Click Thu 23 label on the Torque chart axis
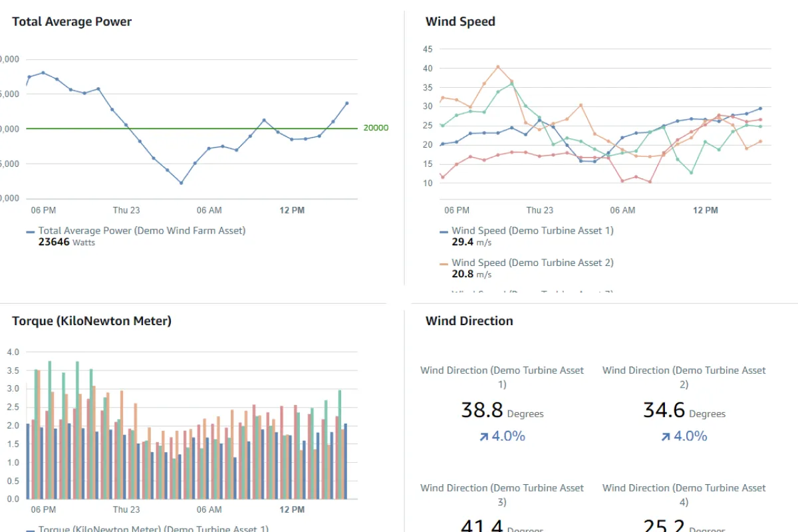The image size is (798, 532). point(126,509)
